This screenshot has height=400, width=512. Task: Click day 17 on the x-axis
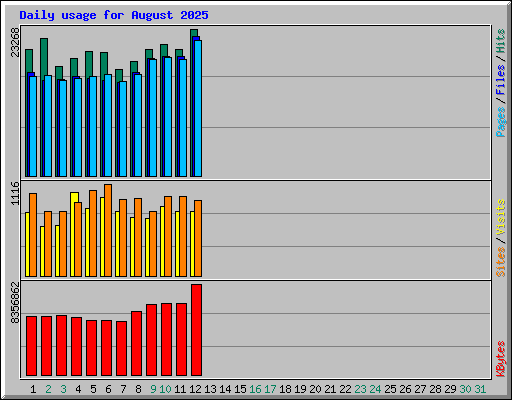pyautogui.click(x=270, y=389)
